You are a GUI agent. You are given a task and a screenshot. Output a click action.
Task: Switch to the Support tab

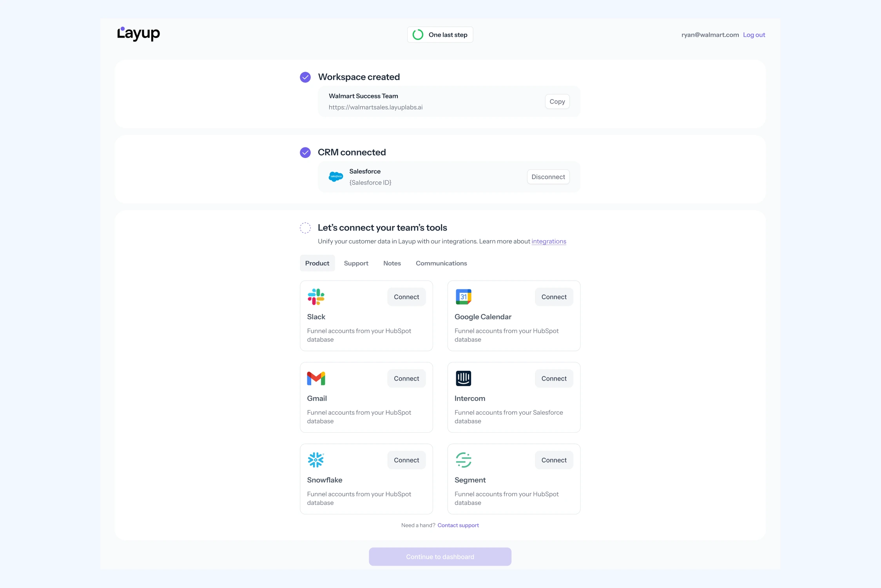356,263
